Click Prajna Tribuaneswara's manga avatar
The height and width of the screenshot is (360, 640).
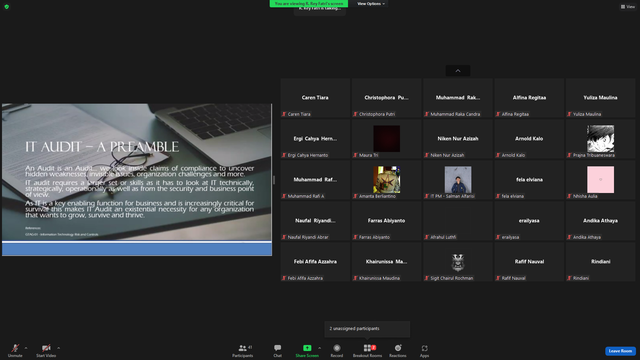600,139
